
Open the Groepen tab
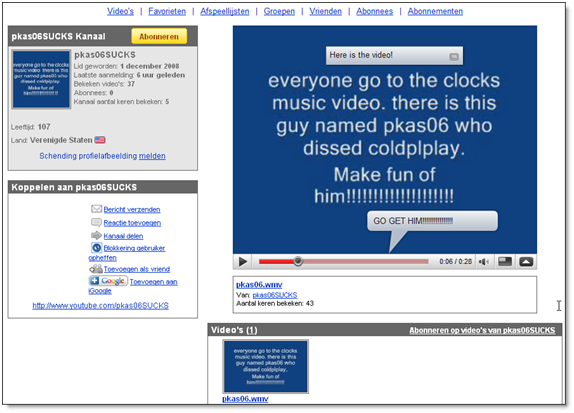(x=279, y=11)
